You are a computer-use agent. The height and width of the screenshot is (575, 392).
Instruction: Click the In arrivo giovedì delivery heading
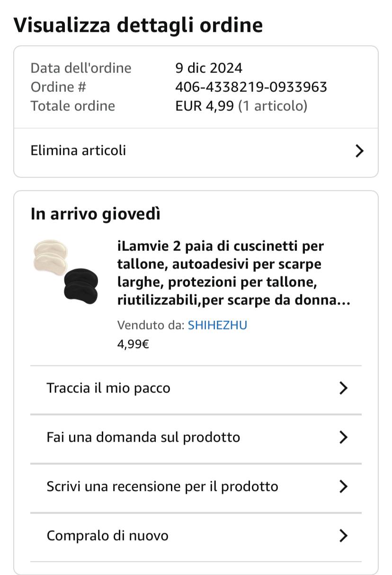click(96, 214)
